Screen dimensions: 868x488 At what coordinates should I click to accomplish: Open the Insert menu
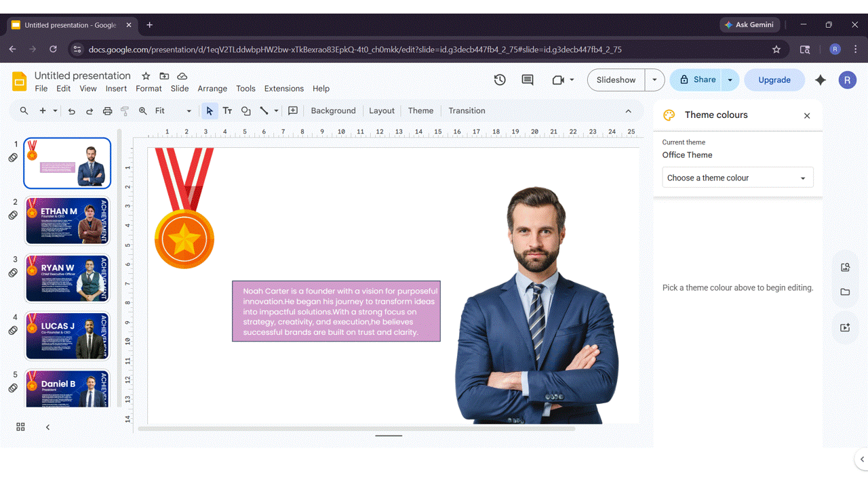116,88
